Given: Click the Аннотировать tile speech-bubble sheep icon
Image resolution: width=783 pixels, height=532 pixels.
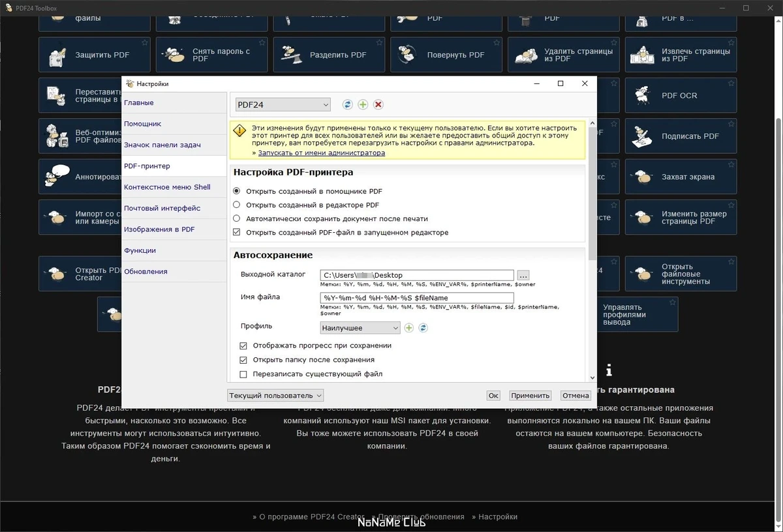Looking at the screenshot, I should (x=57, y=176).
